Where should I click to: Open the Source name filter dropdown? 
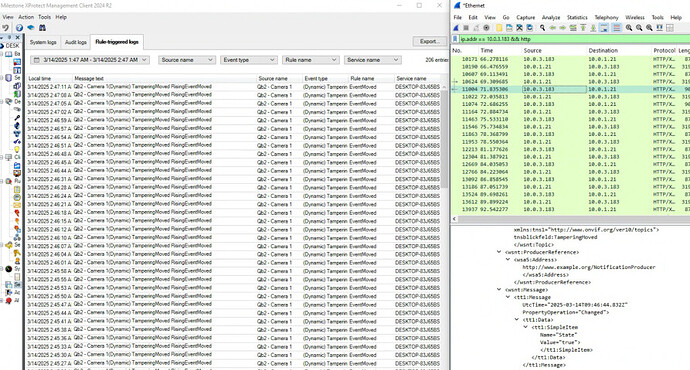tap(187, 60)
